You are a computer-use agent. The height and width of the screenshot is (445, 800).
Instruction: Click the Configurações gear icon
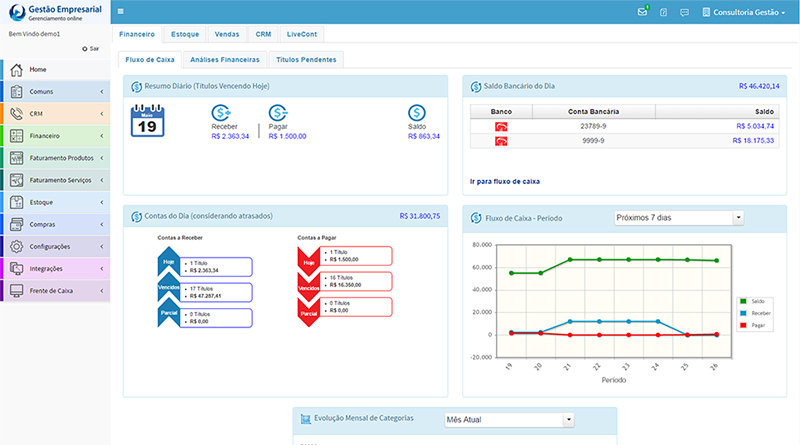pos(16,246)
